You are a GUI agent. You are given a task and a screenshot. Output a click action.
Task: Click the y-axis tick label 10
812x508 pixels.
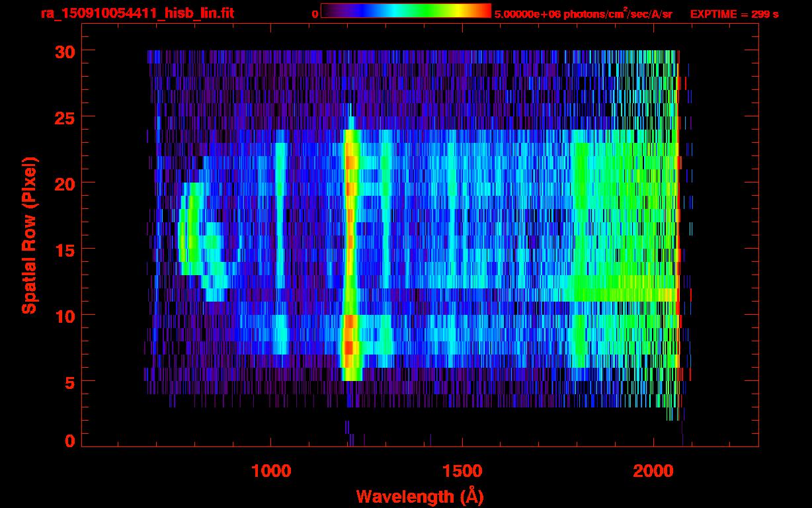click(x=65, y=316)
